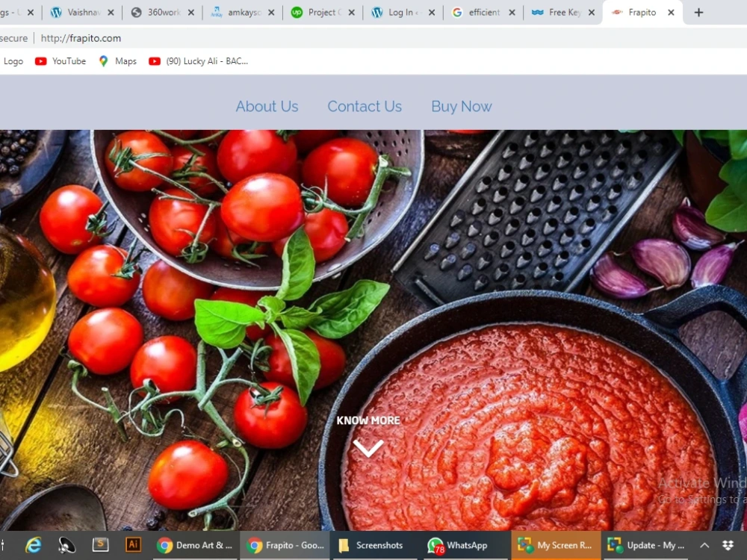Close the Project tab
The image size is (747, 560).
[352, 13]
